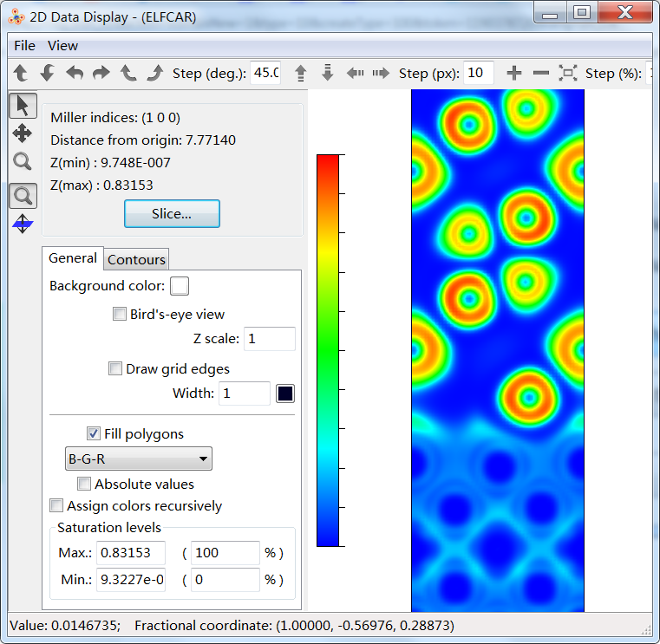Select the upper magnify tool

tap(22, 161)
